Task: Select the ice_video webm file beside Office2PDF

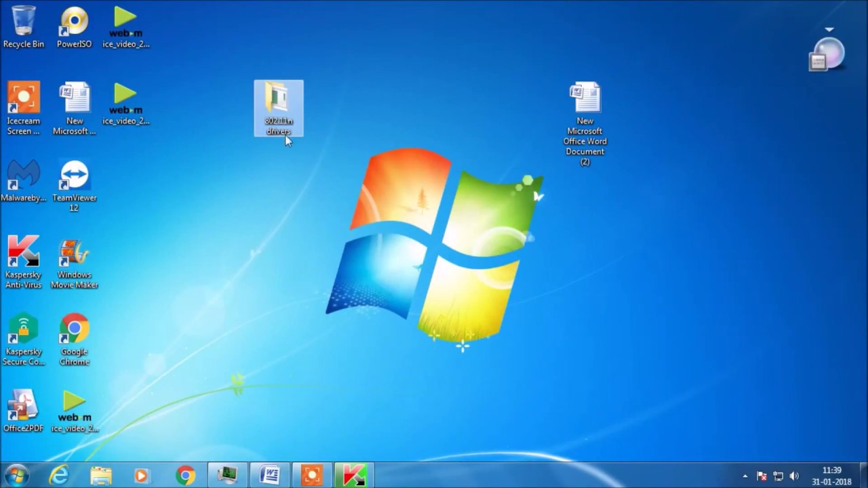Action: 75,411
